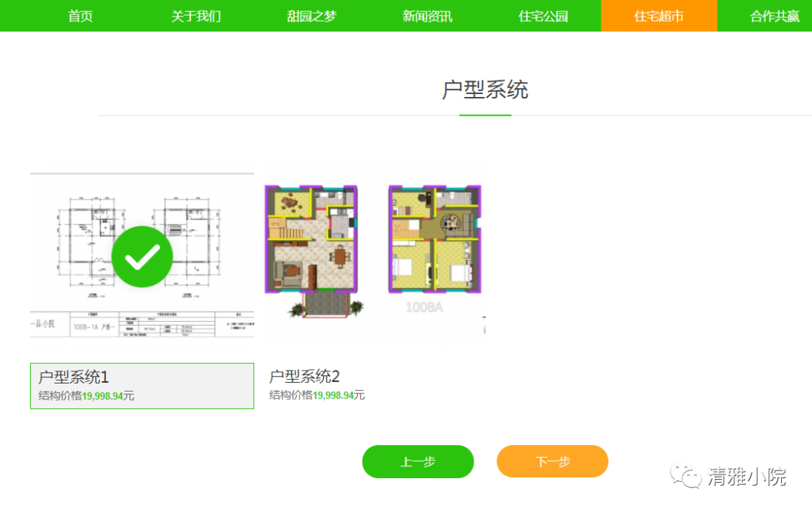
Task: Click the 户型系统2 structure price text
Action: pos(317,395)
